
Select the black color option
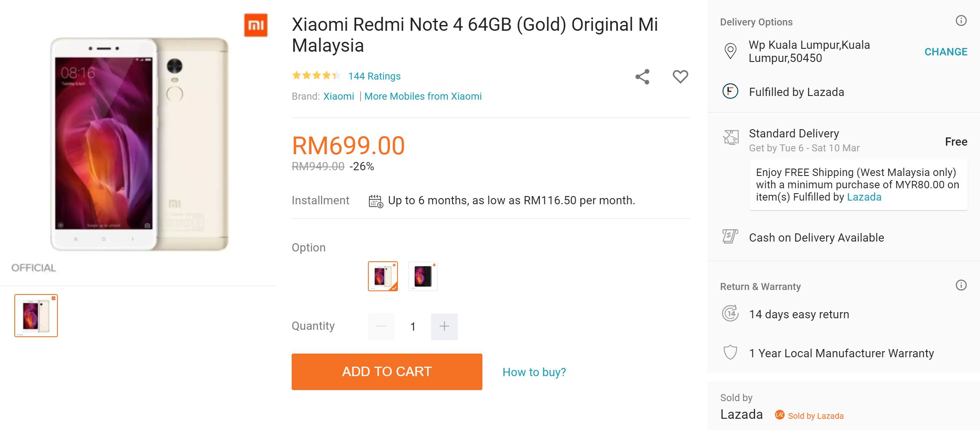pyautogui.click(x=423, y=276)
